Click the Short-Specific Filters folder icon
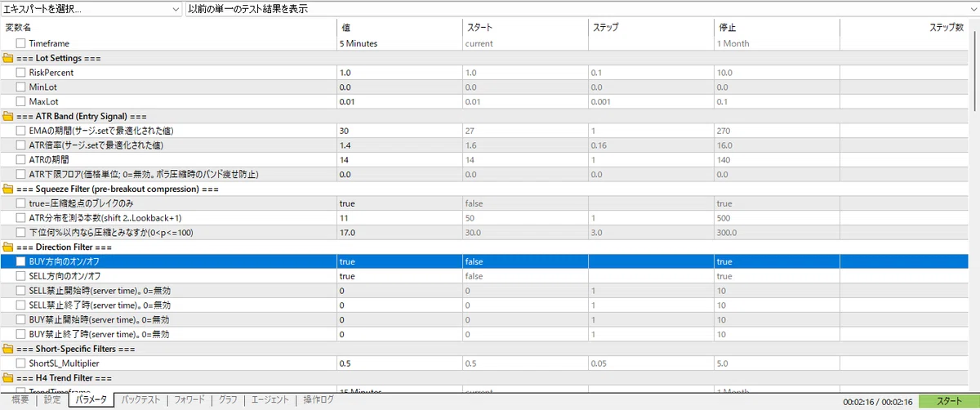This screenshot has width=980, height=410. [x=8, y=349]
